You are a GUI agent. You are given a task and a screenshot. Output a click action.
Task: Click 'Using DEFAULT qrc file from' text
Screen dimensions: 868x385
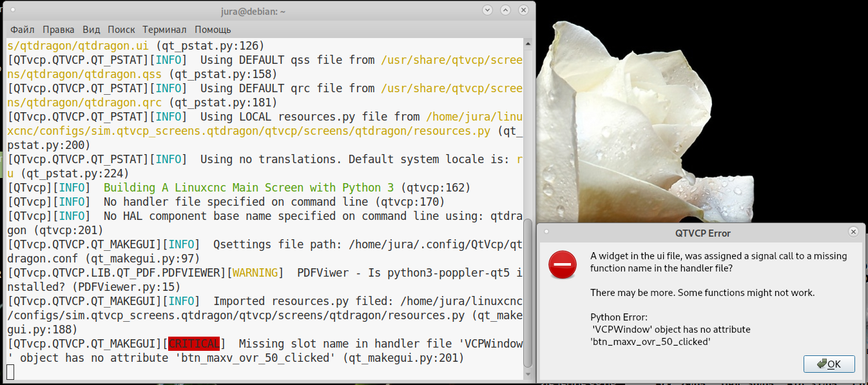pyautogui.click(x=287, y=88)
